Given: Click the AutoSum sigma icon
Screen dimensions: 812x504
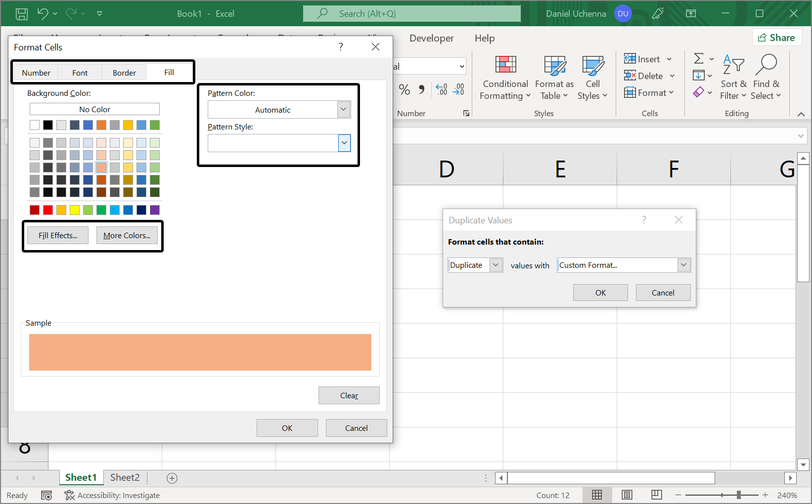Looking at the screenshot, I should (x=698, y=59).
